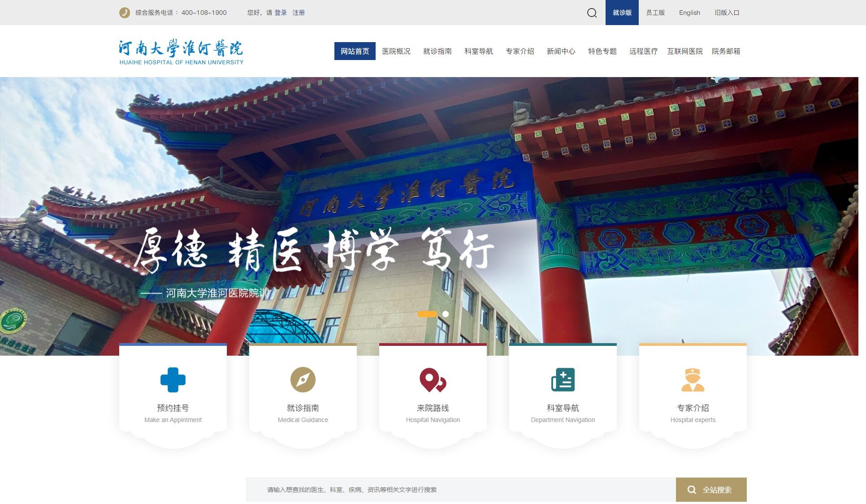
Task: Click the phone icon beside service hotline
Action: pyautogui.click(x=125, y=13)
